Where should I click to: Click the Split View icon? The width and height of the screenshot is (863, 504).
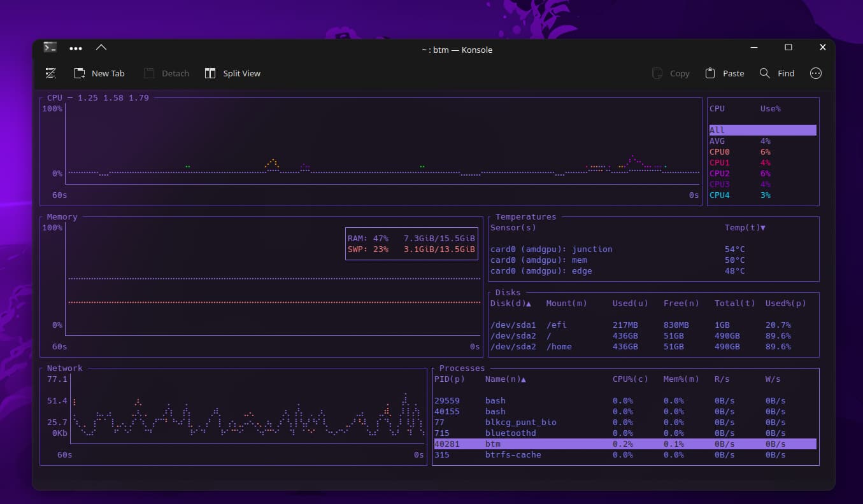click(210, 73)
